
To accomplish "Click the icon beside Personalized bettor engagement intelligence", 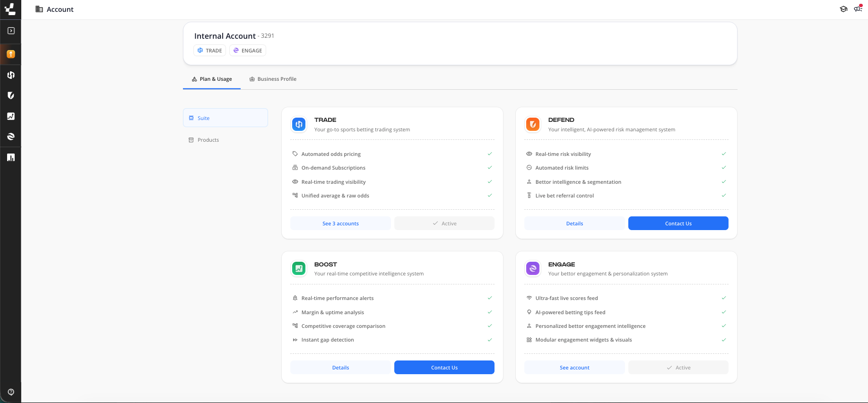I will pyautogui.click(x=529, y=326).
